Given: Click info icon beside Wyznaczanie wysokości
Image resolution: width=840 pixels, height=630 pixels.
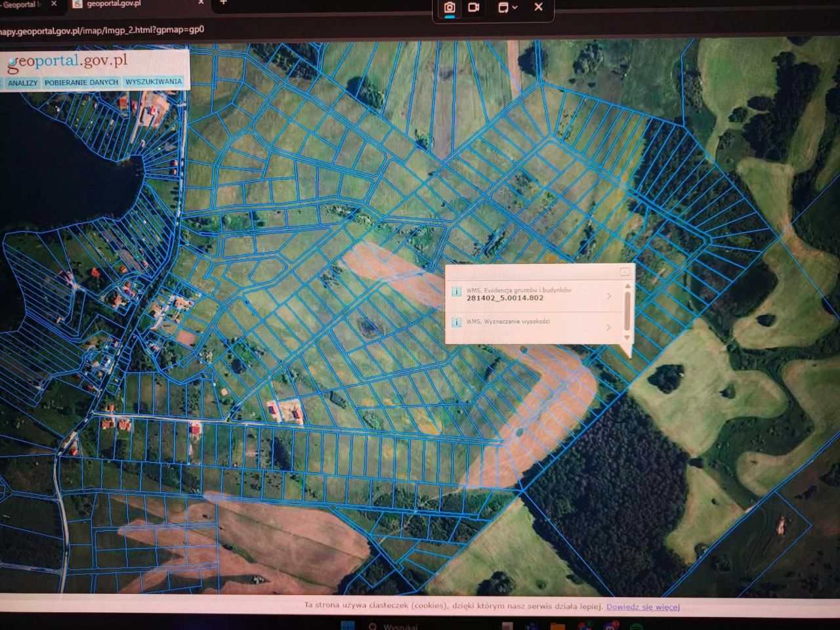Looking at the screenshot, I should click(x=456, y=322).
